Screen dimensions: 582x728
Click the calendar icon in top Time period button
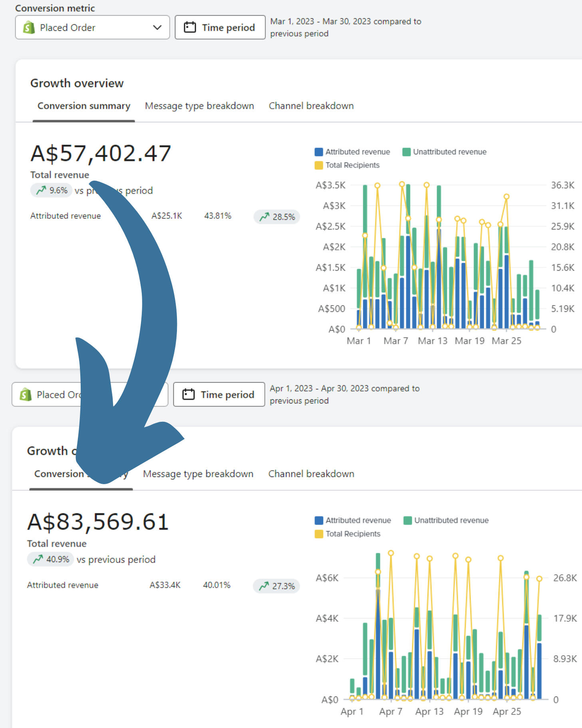click(x=190, y=28)
